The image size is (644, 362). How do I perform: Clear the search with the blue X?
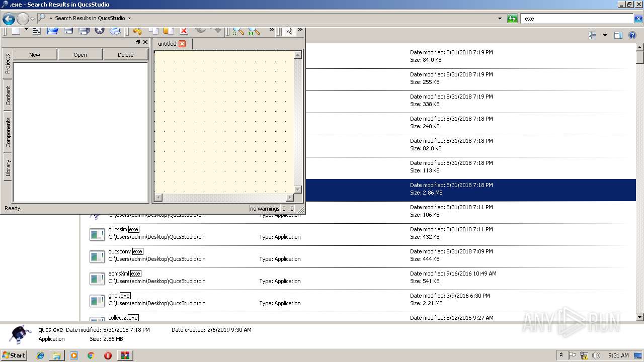[x=638, y=19]
